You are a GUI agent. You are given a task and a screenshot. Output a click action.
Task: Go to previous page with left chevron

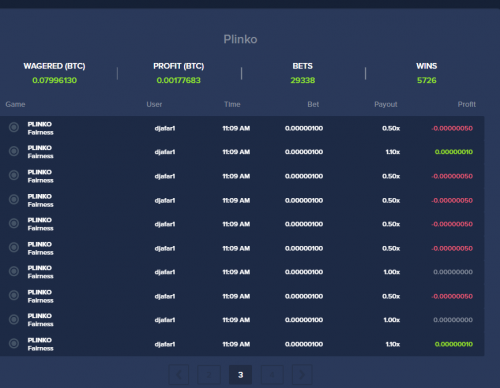[x=179, y=375]
